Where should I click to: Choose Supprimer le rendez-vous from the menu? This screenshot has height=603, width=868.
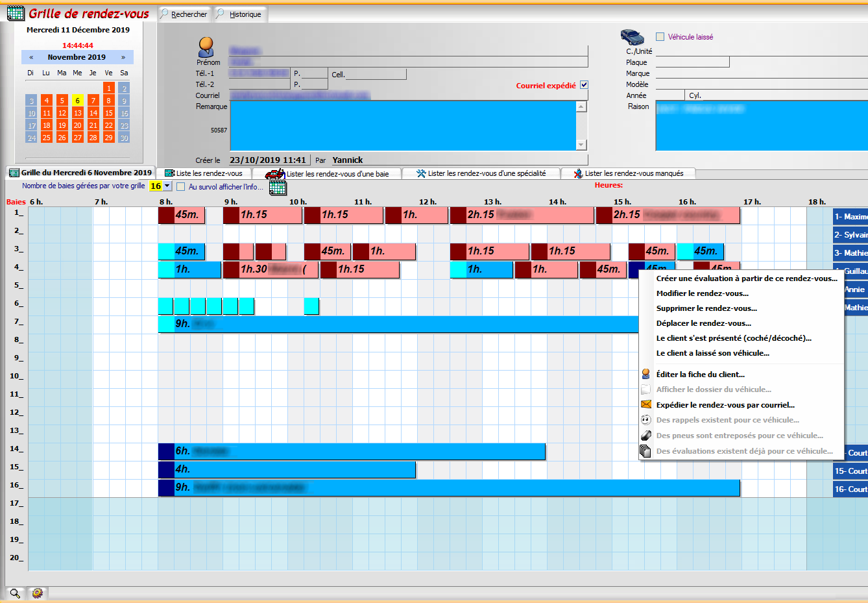click(x=706, y=308)
